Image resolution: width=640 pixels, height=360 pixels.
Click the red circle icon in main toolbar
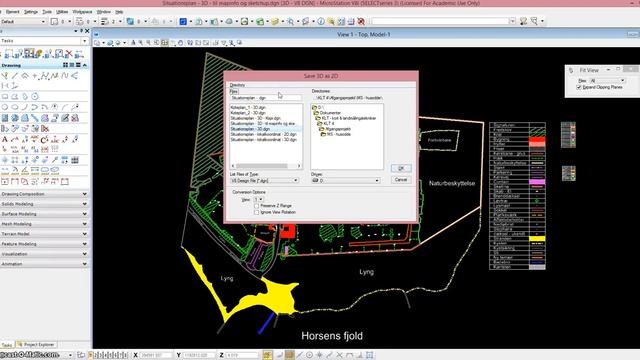(x=361, y=21)
